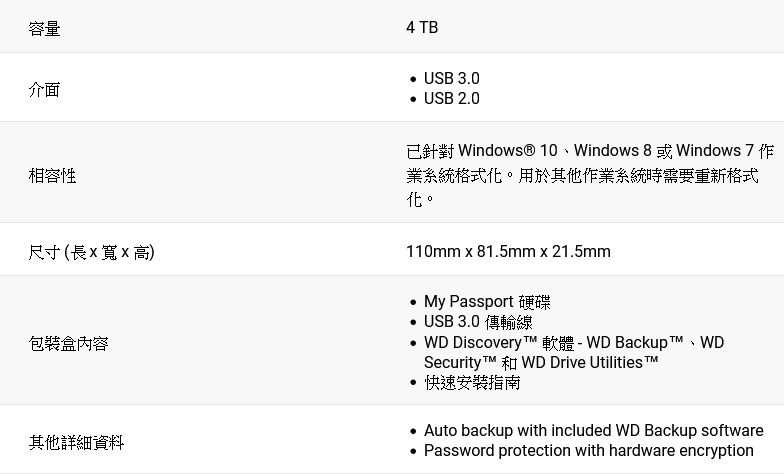Click the 其他詳細資料 row label
Viewport: 784px width, 474px height.
point(76,442)
